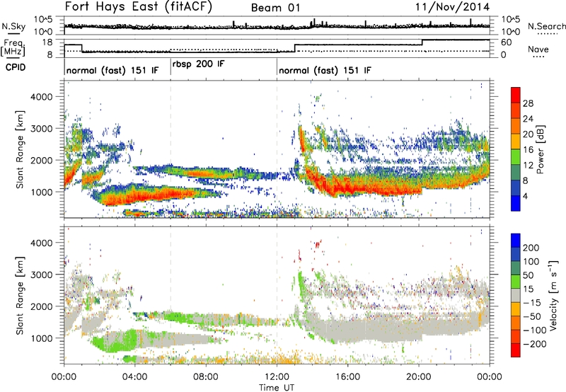
Task: Click the blue bottom of the power colorbar
Action: coord(516,203)
